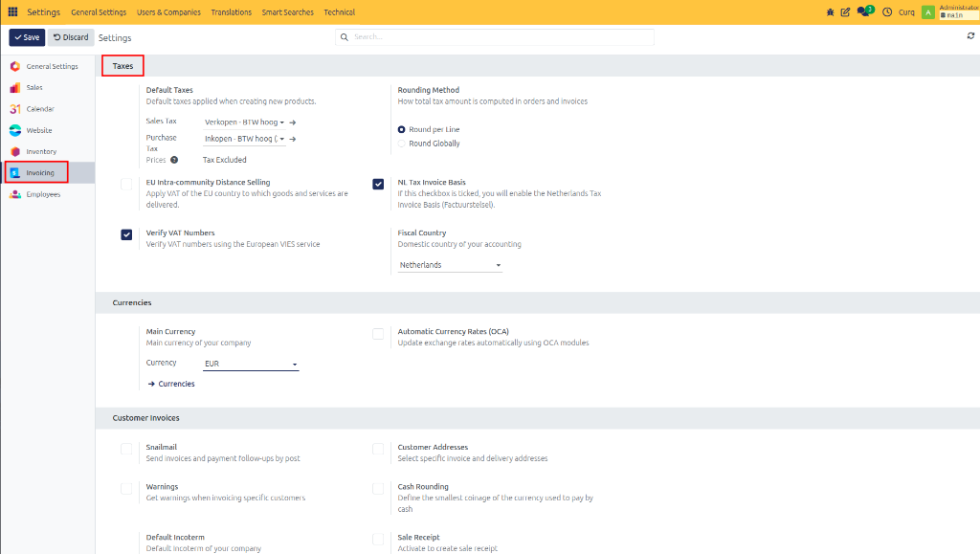Click the Discard button

(x=71, y=37)
